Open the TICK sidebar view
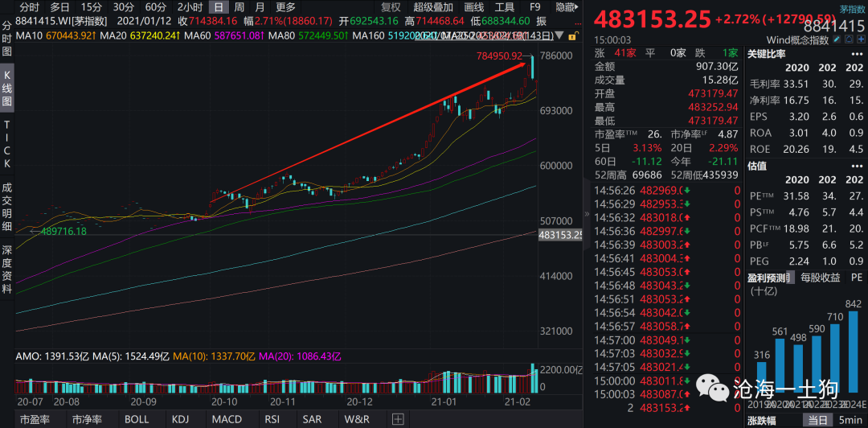This screenshot has height=428, width=868. point(7,145)
